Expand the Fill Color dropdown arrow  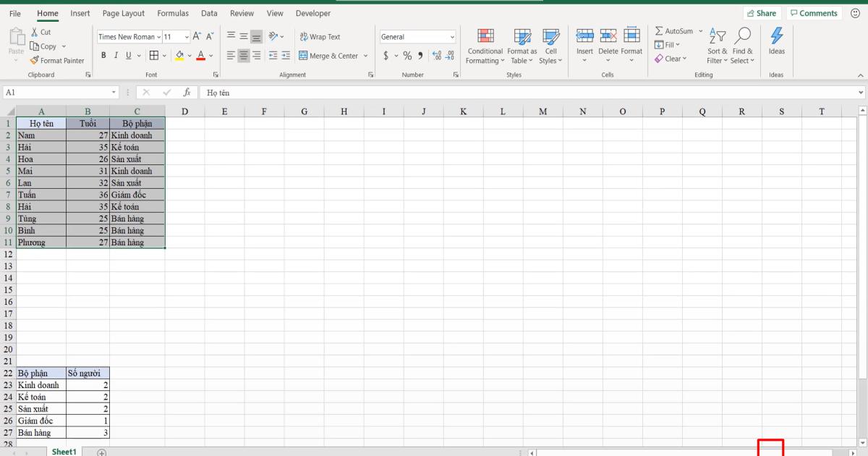190,55
